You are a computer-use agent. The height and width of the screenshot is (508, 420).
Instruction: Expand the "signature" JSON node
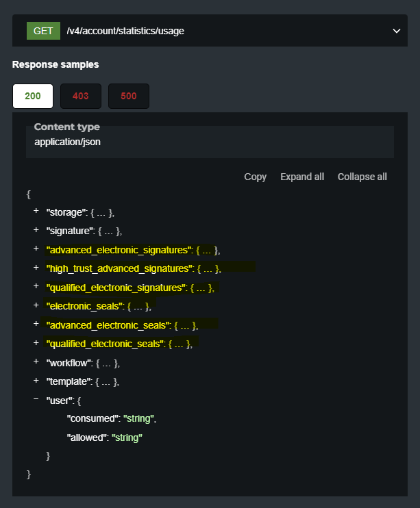pyautogui.click(x=36, y=230)
